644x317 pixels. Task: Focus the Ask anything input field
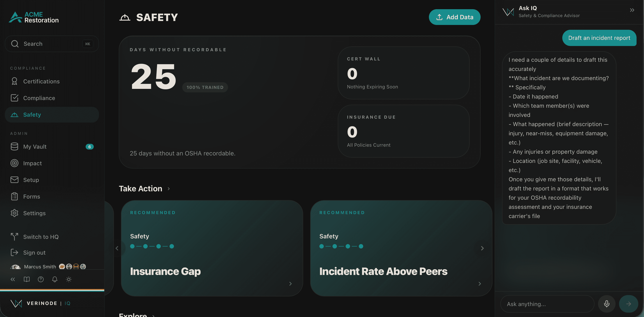(547, 304)
